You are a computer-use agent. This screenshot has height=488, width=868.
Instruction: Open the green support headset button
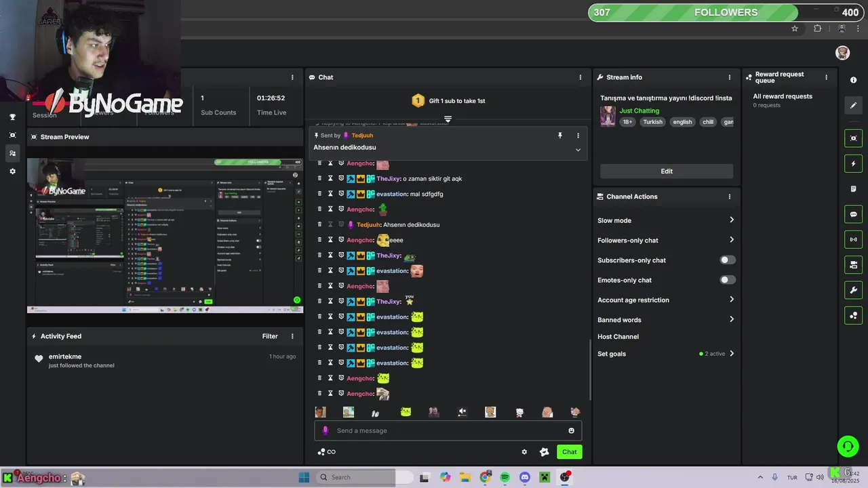point(848,446)
